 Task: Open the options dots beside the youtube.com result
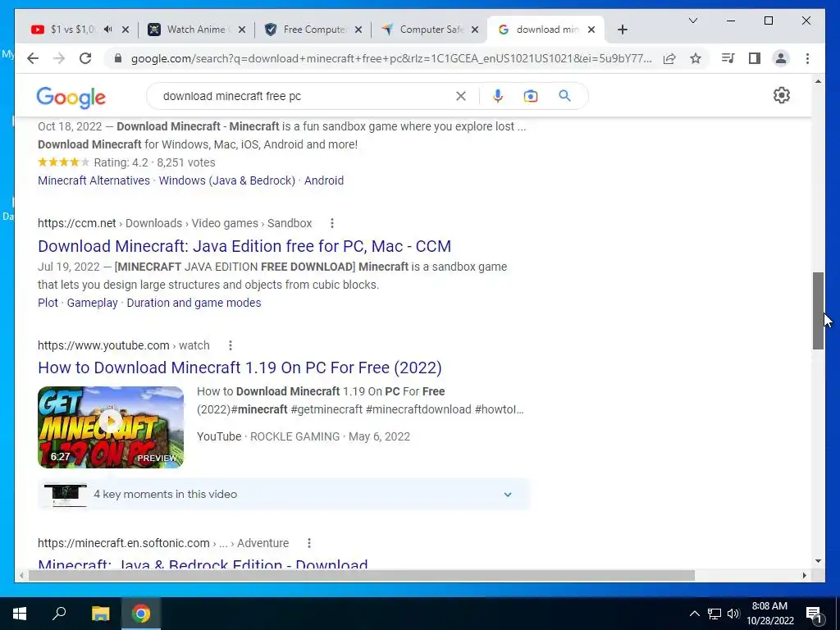tap(231, 345)
